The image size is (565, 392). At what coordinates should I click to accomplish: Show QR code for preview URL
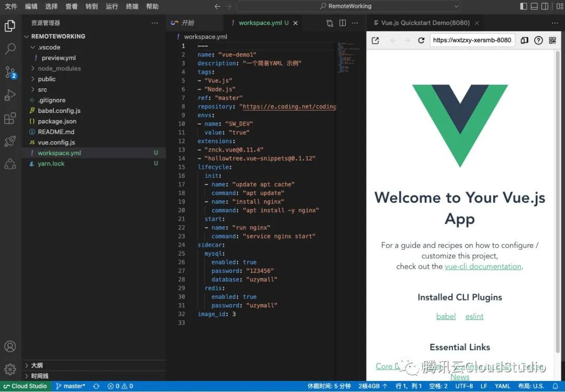(x=552, y=40)
